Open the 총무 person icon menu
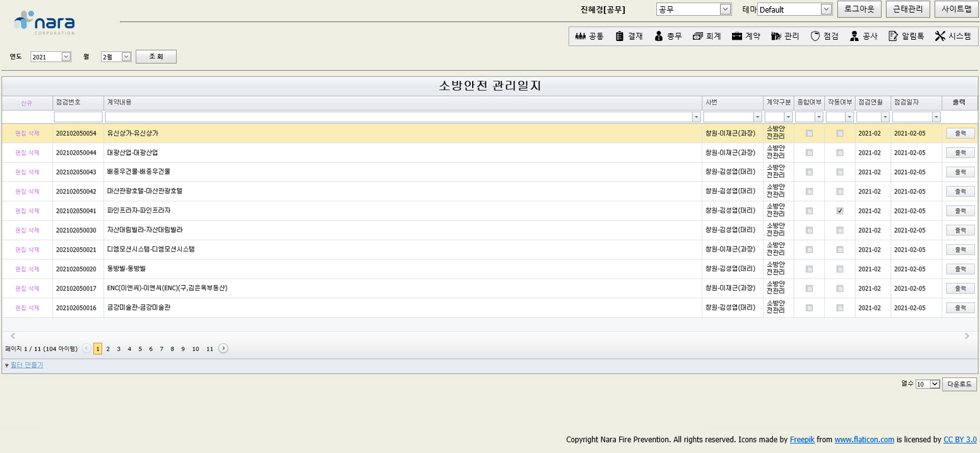980x453 pixels. coord(659,37)
